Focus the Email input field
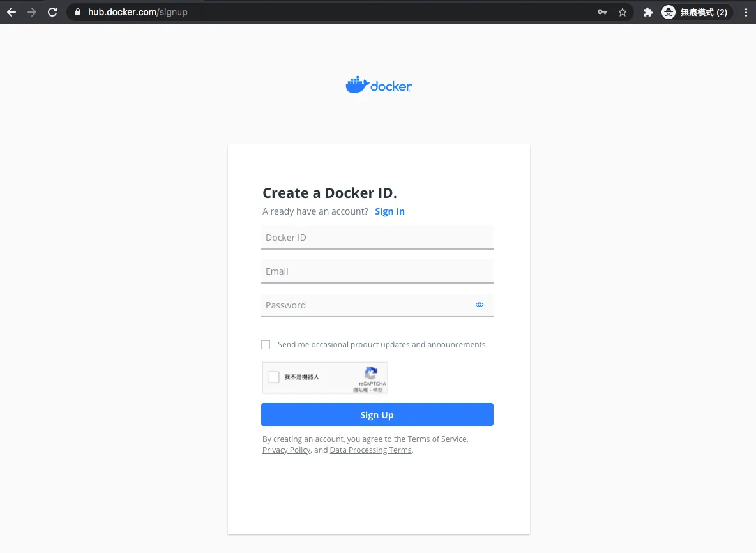 click(x=377, y=271)
